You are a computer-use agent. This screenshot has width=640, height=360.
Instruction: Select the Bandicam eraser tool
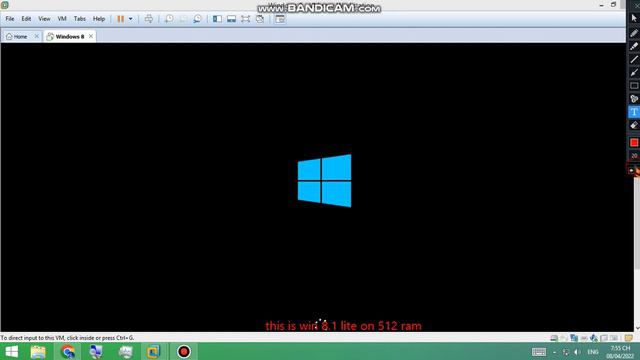[634, 125]
